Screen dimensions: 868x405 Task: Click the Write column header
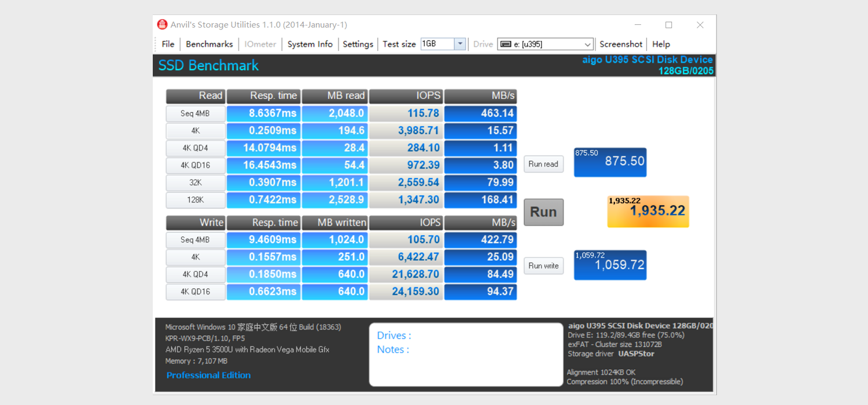[196, 223]
